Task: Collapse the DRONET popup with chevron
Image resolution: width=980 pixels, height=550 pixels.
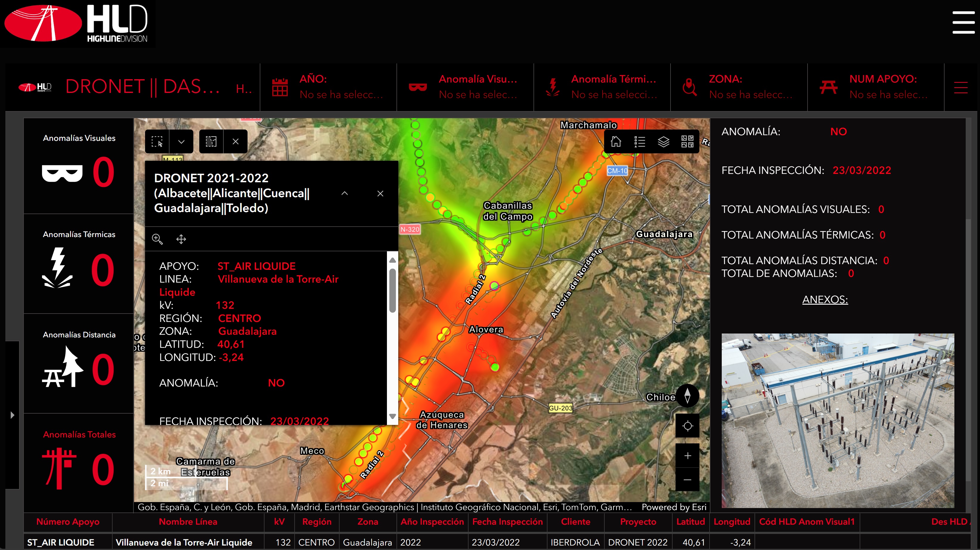Action: [344, 193]
